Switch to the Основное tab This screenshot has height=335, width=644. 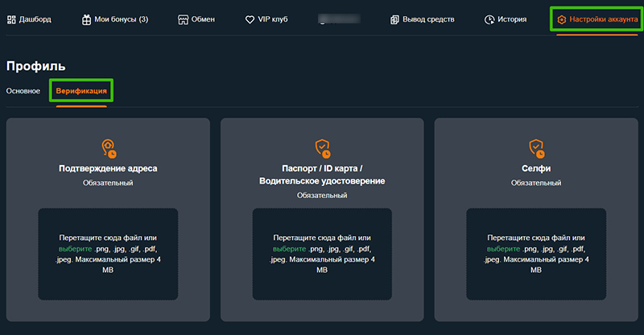(23, 91)
